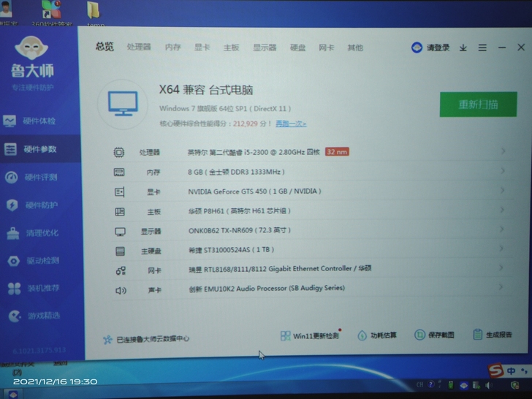Open 装机推荐 in the sidebar
Viewport: 532px width, 399px height.
[x=34, y=289]
